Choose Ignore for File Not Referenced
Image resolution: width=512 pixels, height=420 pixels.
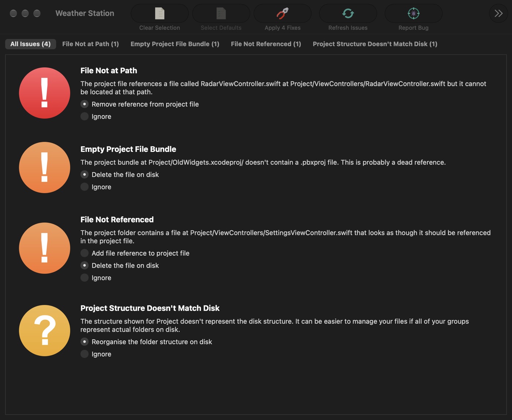pyautogui.click(x=84, y=278)
